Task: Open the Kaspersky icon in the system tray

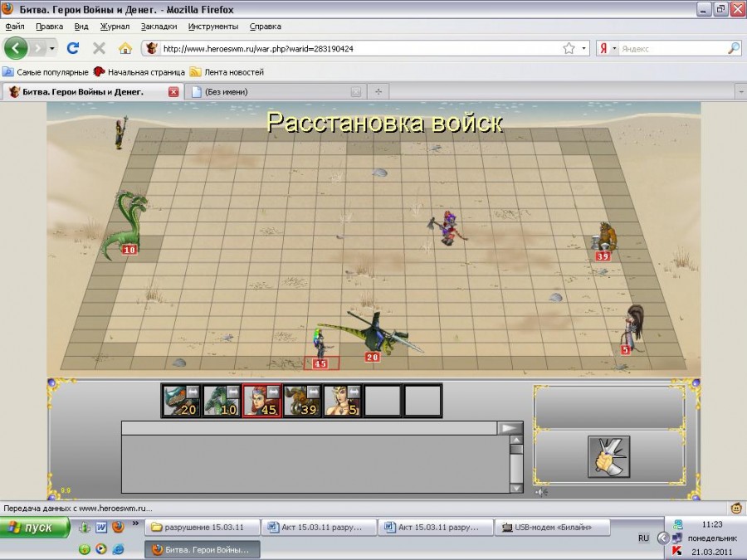Action: click(676, 551)
